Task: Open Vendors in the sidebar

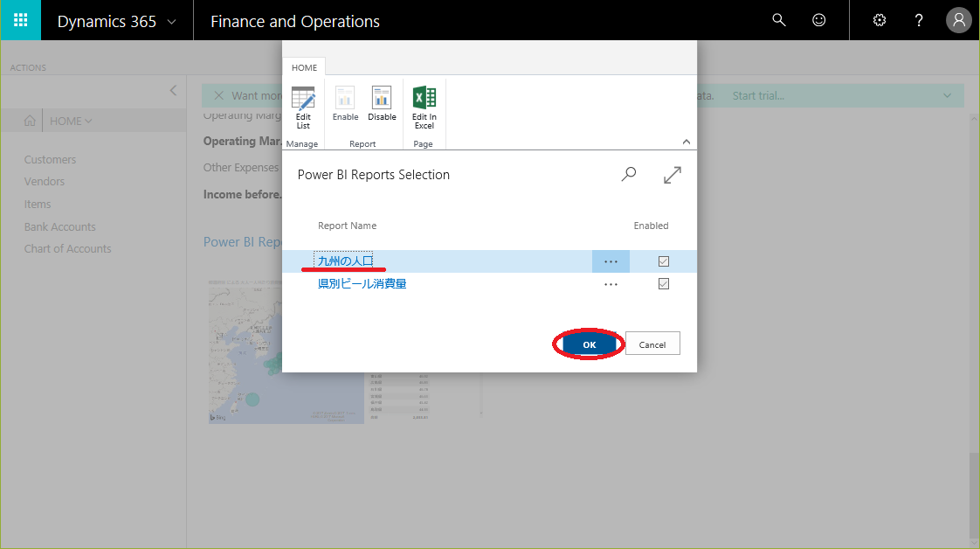Action: (45, 181)
